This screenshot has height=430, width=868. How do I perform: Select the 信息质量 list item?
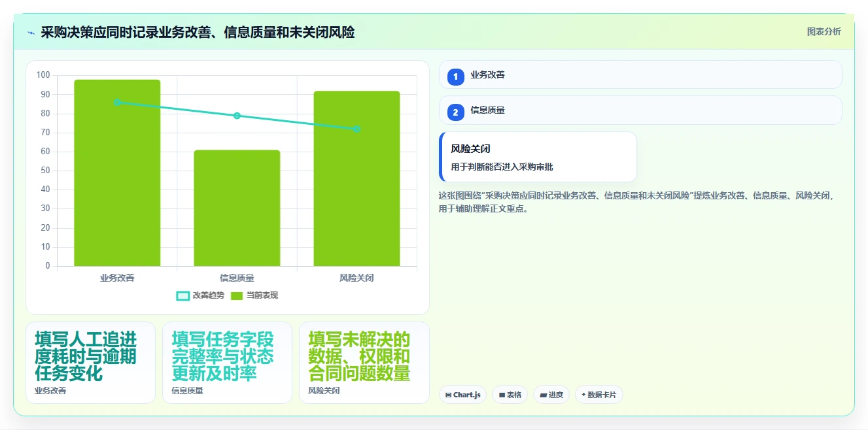pos(640,110)
